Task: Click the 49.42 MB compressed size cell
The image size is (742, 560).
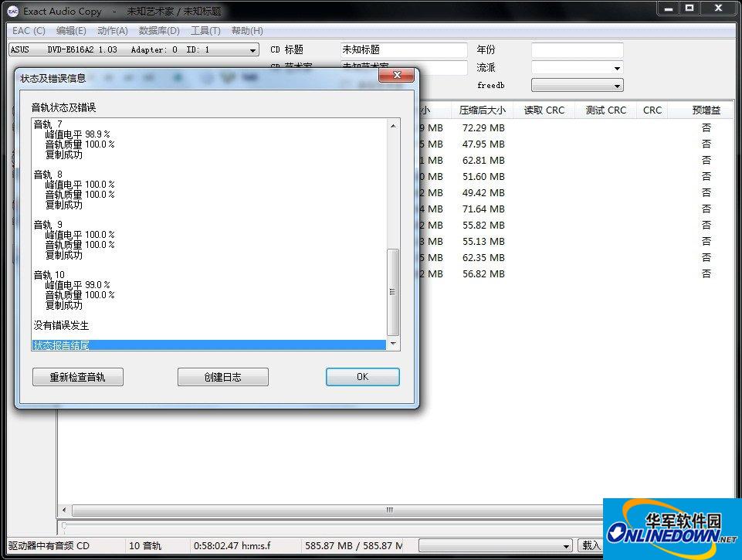Action: pyautogui.click(x=483, y=192)
